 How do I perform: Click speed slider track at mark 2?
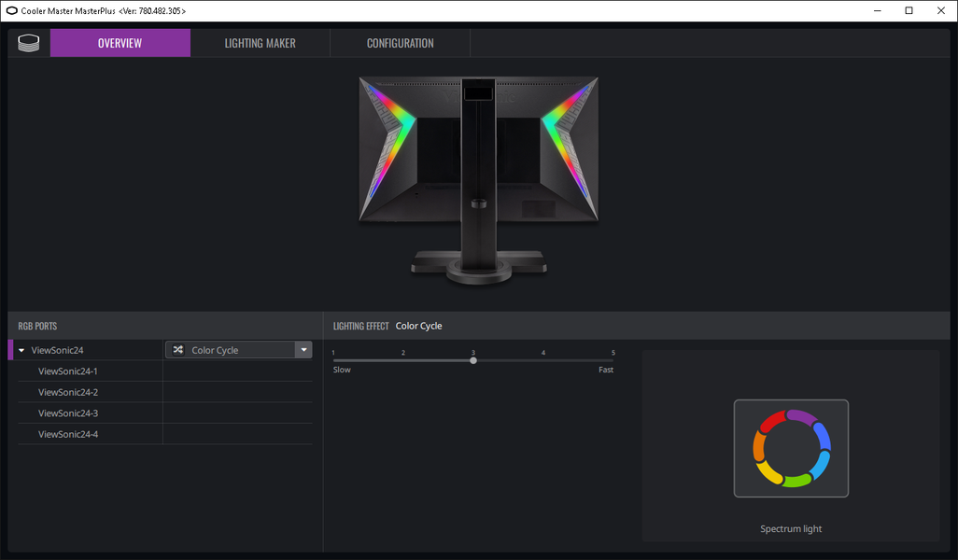pyautogui.click(x=403, y=360)
